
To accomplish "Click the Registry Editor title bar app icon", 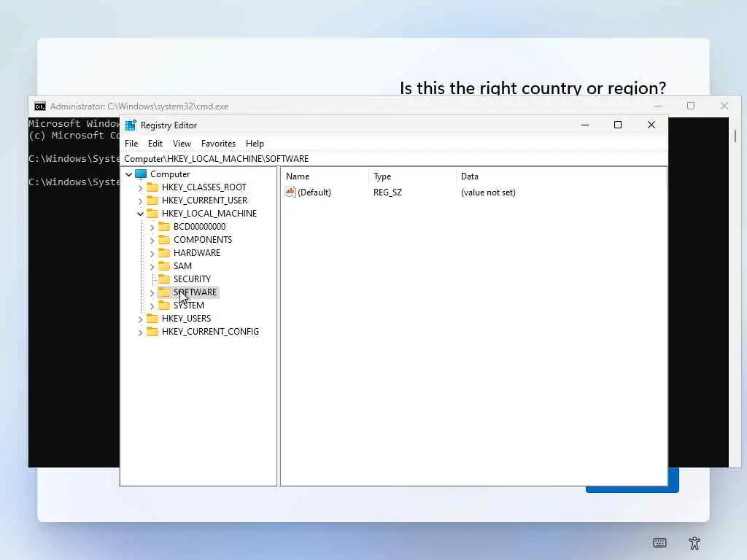I will coord(131,125).
